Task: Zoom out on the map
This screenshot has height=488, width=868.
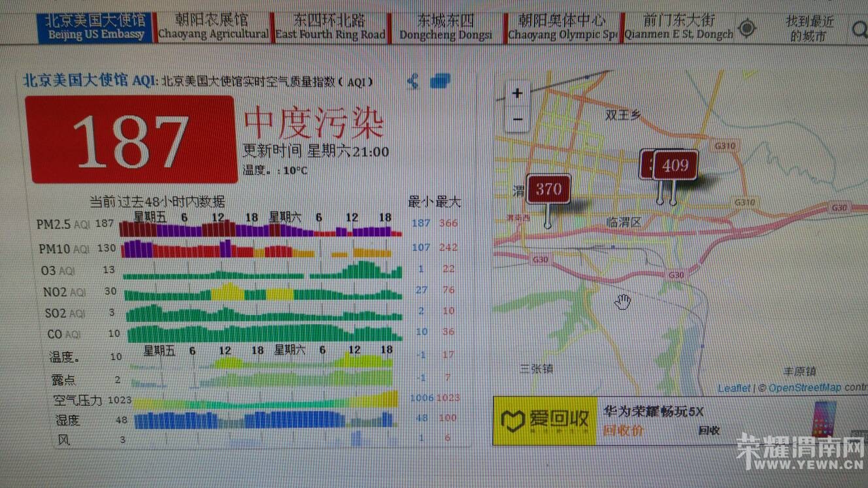Action: (517, 119)
